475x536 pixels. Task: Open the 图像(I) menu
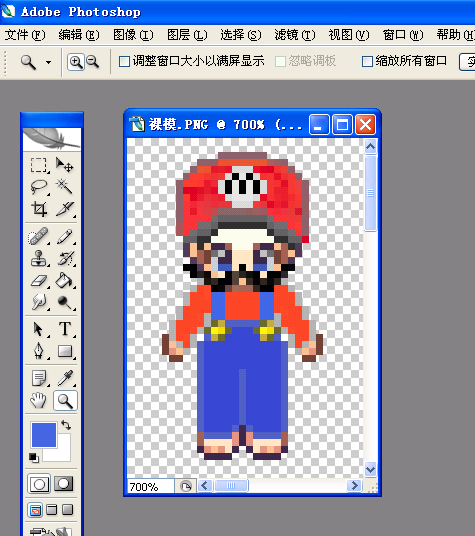(x=133, y=35)
